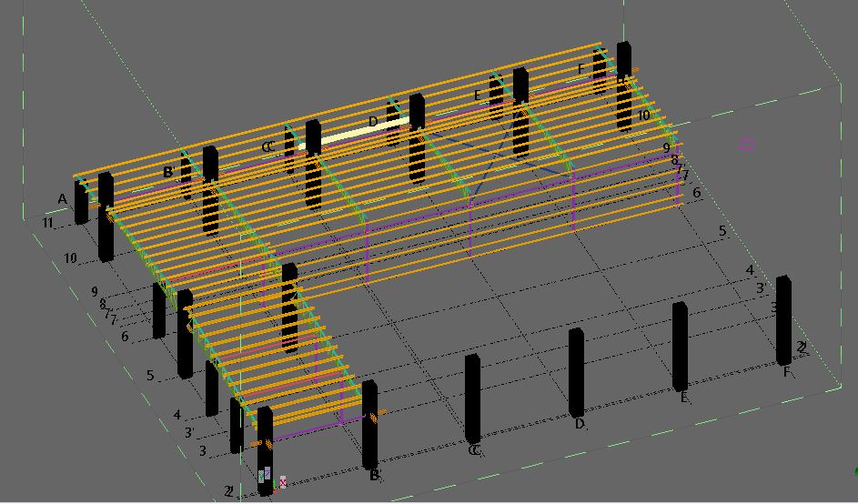Click the green dot at the right edge

(x=855, y=470)
